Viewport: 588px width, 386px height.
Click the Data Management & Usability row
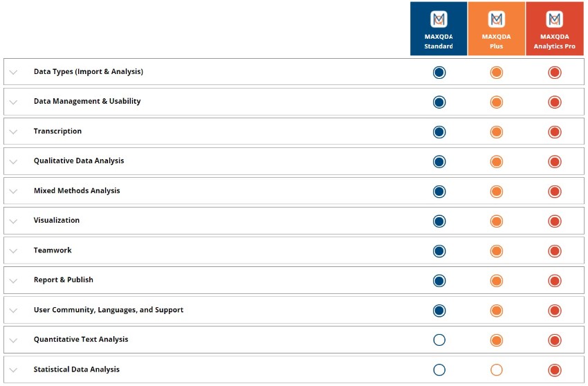pyautogui.click(x=293, y=102)
